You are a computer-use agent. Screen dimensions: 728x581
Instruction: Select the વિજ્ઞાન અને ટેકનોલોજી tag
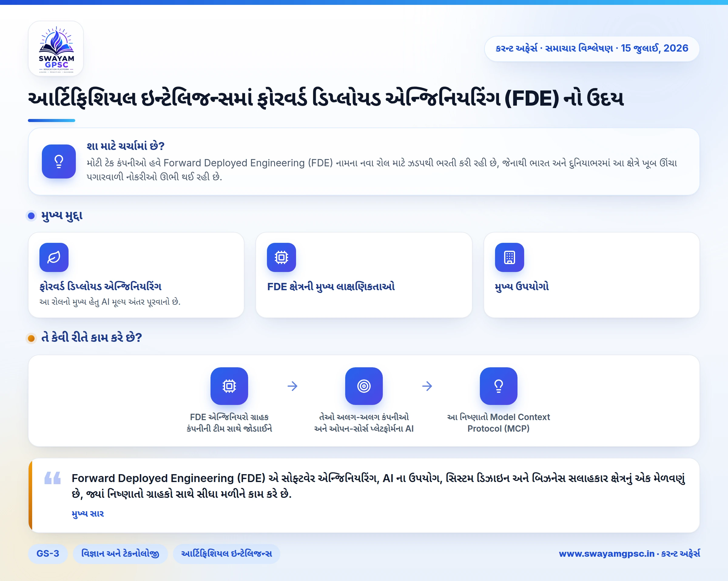tap(120, 553)
